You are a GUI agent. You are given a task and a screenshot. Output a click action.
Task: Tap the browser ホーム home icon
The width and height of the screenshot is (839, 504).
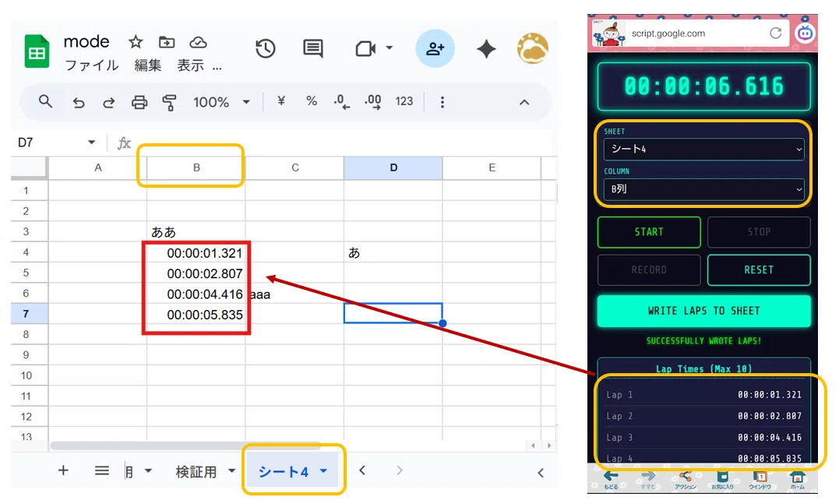pos(797,479)
